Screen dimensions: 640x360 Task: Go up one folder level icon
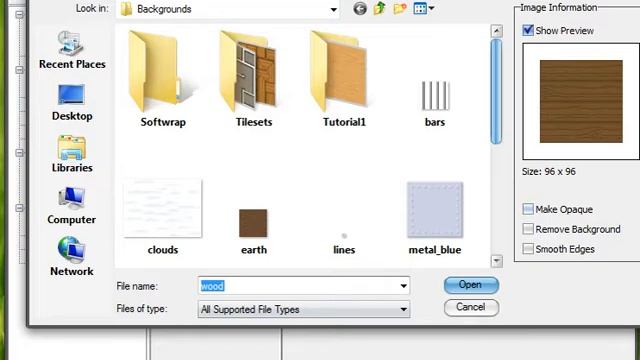point(380,8)
